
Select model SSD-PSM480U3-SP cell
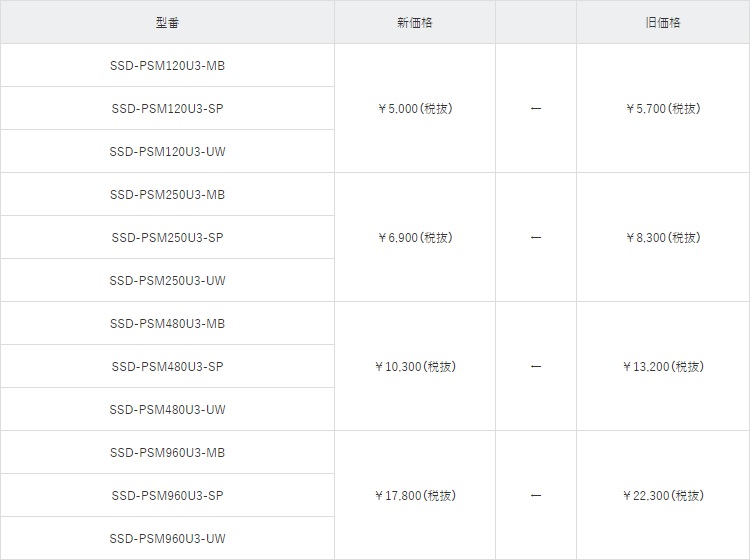tap(167, 366)
